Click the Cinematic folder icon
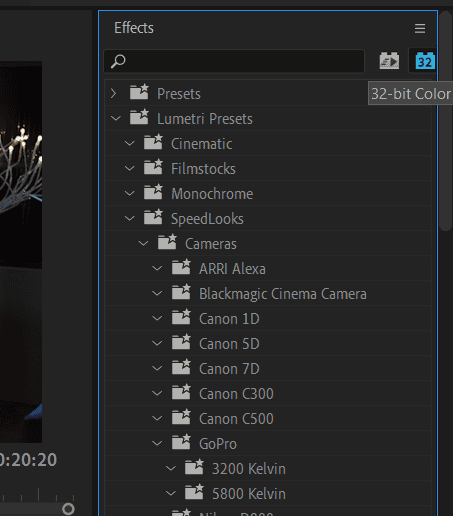Viewport: 453px width, 516px height. tap(153, 142)
